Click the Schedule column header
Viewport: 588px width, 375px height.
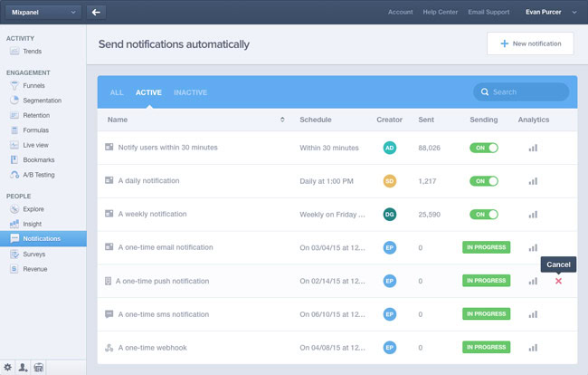click(316, 120)
